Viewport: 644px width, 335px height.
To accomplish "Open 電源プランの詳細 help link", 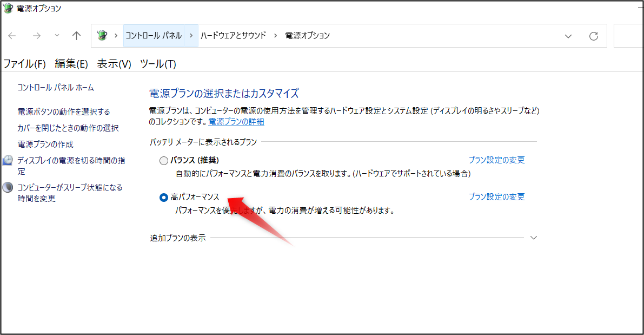I will point(236,121).
